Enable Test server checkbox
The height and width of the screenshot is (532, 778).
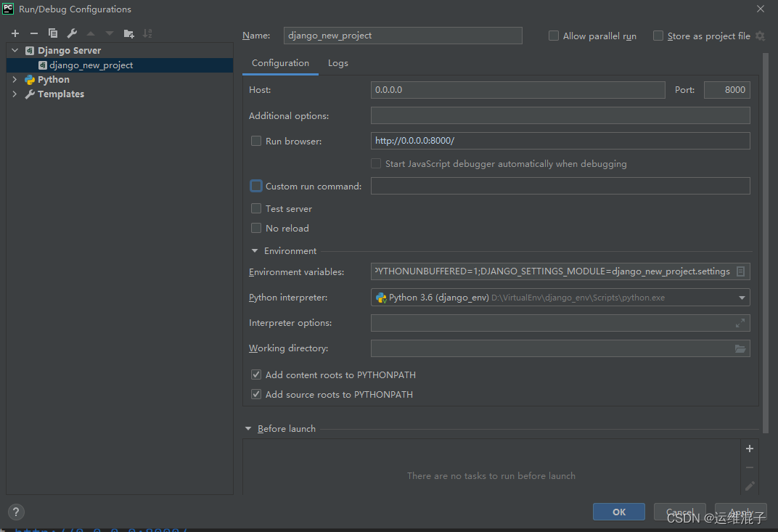point(256,208)
